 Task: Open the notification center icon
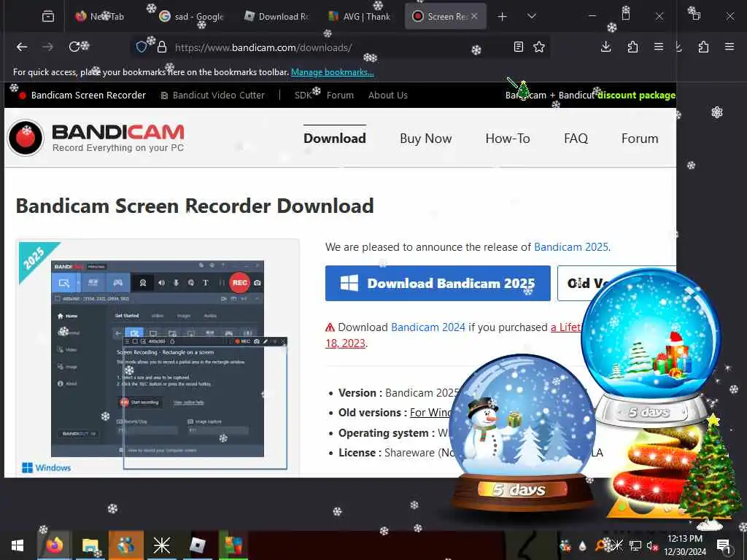point(724,545)
